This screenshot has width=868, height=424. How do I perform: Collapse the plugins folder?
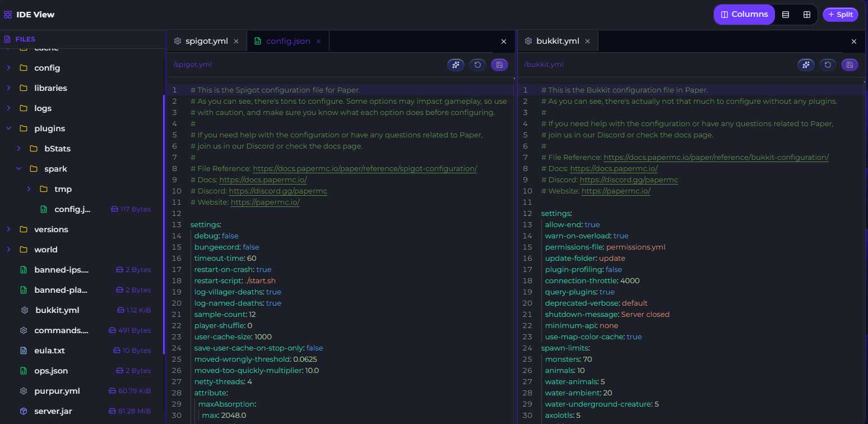[8, 128]
